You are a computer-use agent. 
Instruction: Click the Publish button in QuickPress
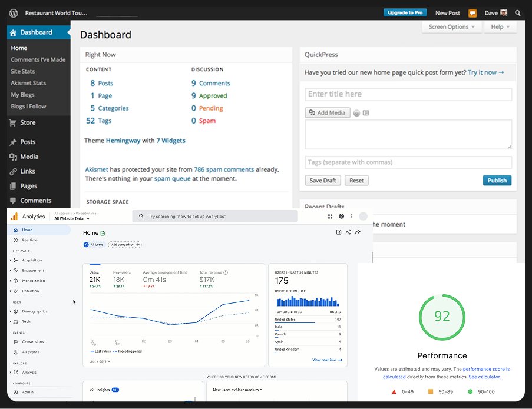(x=497, y=181)
